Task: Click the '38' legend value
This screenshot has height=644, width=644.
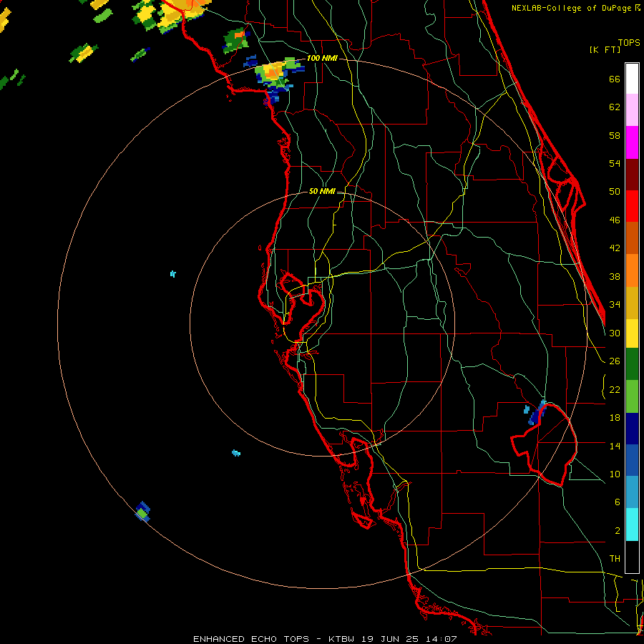Action: pos(615,277)
